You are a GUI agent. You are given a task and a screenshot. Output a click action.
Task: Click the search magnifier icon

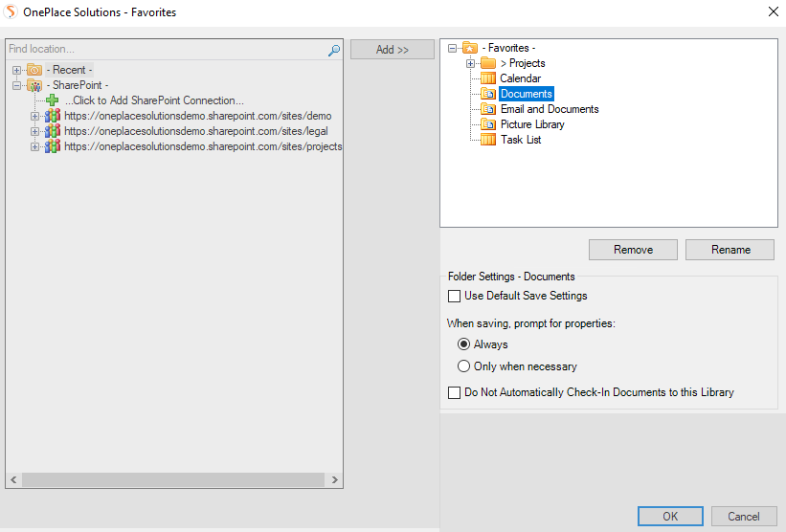point(334,50)
